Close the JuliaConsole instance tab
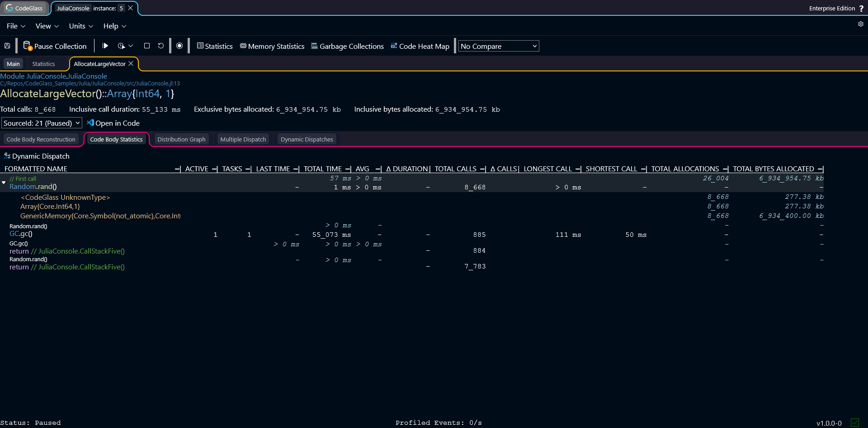This screenshot has height=428, width=868. [x=130, y=8]
